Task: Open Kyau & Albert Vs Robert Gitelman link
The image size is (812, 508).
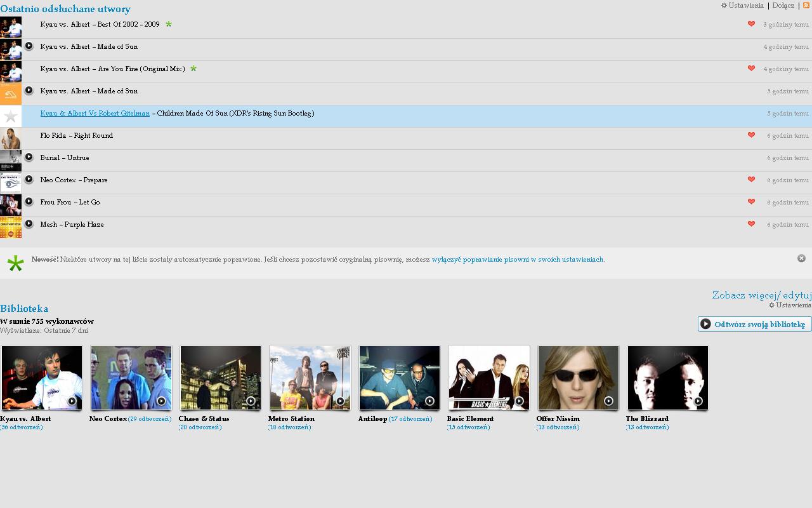Action: 95,114
